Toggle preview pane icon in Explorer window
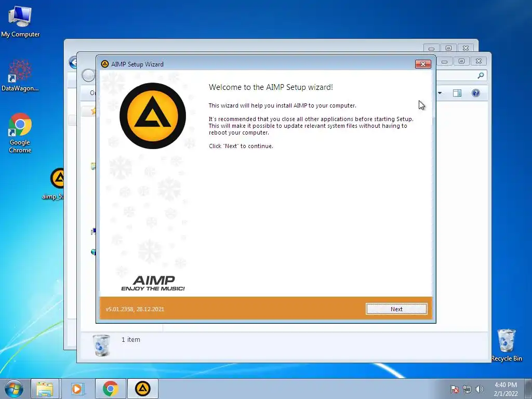532x399 pixels. click(457, 93)
